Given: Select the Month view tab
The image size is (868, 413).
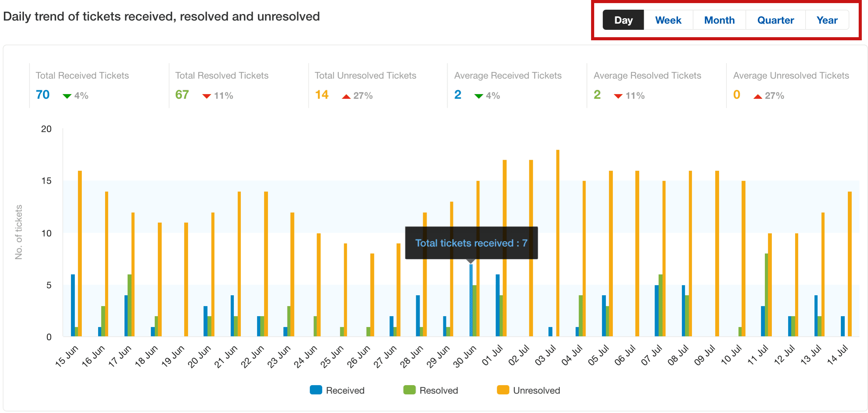Looking at the screenshot, I should [719, 20].
